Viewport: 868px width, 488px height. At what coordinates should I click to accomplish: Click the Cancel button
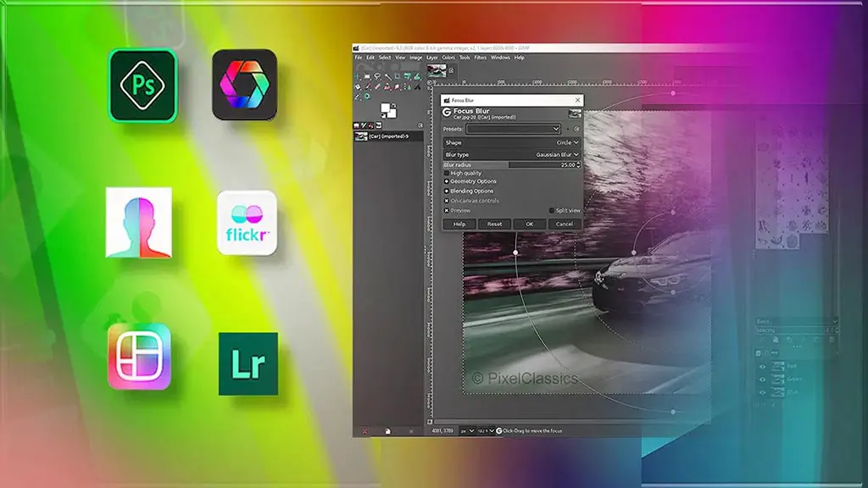pos(564,224)
